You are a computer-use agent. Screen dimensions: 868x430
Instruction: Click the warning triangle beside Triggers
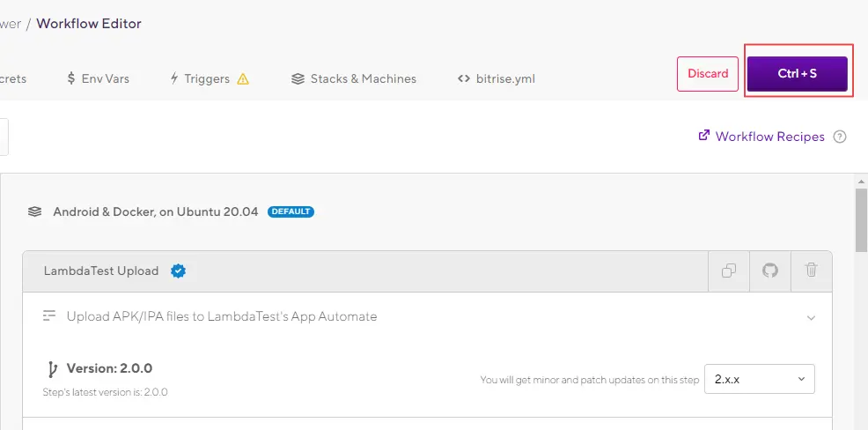click(243, 79)
